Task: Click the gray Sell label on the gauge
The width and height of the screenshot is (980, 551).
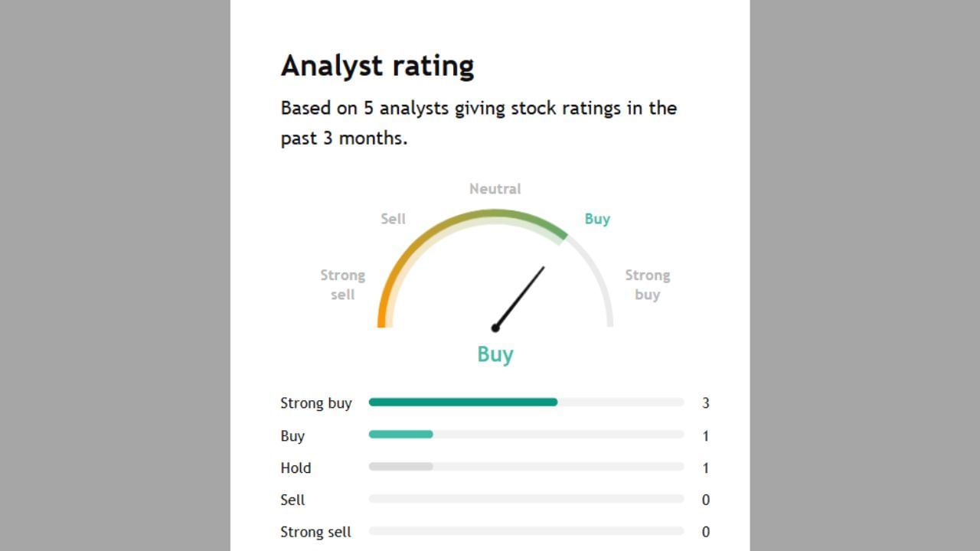Action: [x=393, y=219]
